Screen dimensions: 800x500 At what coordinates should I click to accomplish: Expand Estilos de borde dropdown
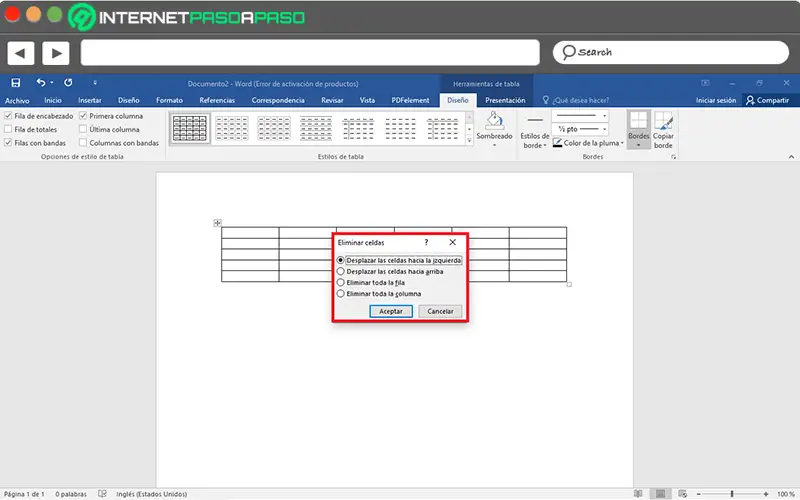545,145
